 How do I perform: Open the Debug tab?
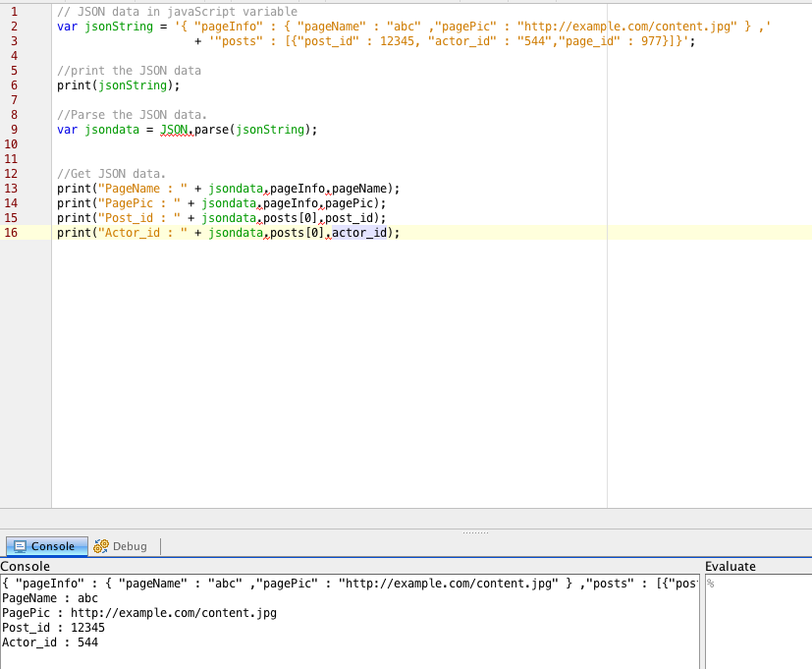coord(120,546)
